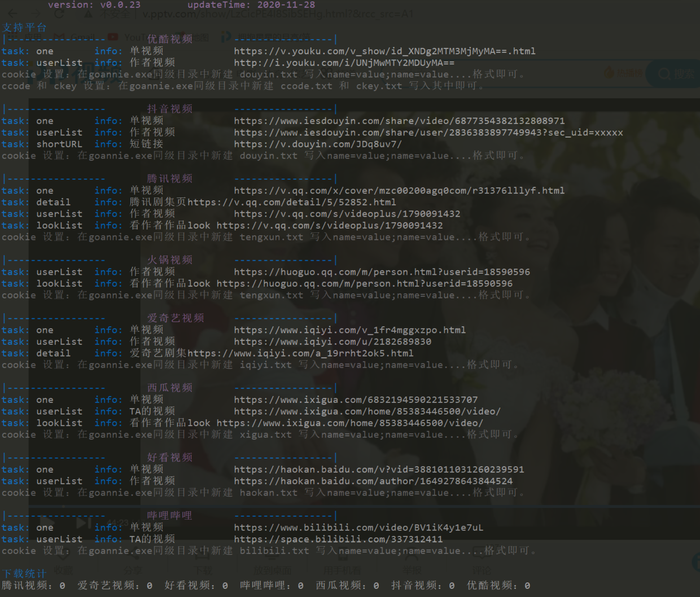Click the haokan.baidu.com/author URL

(x=373, y=481)
